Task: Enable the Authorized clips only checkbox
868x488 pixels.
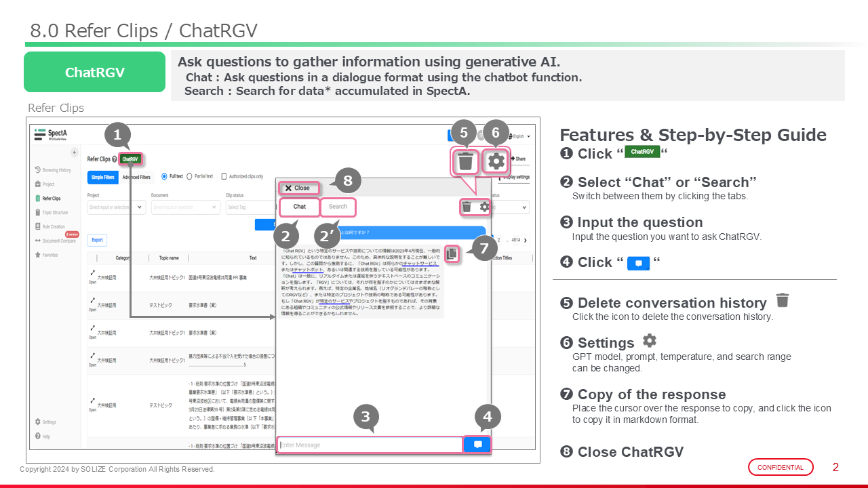Action: (224, 177)
